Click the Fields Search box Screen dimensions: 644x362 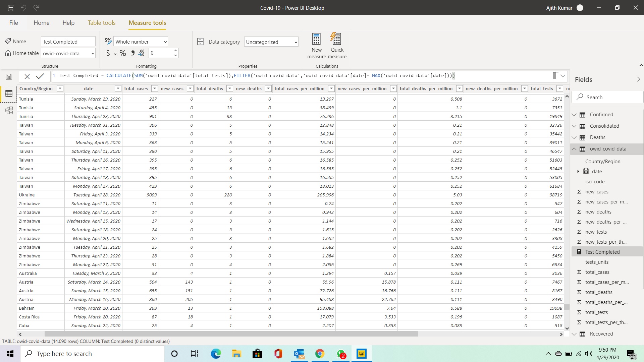[607, 97]
